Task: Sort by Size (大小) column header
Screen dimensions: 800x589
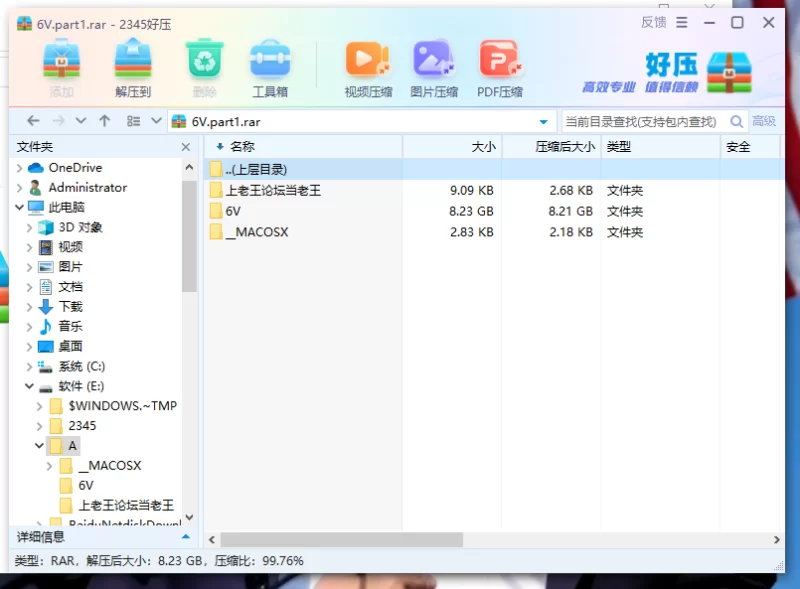Action: pos(453,147)
